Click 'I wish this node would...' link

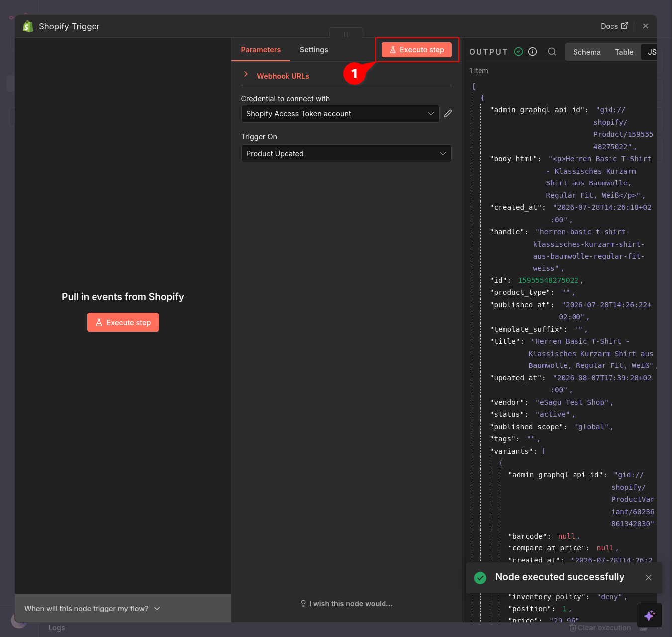point(347,604)
